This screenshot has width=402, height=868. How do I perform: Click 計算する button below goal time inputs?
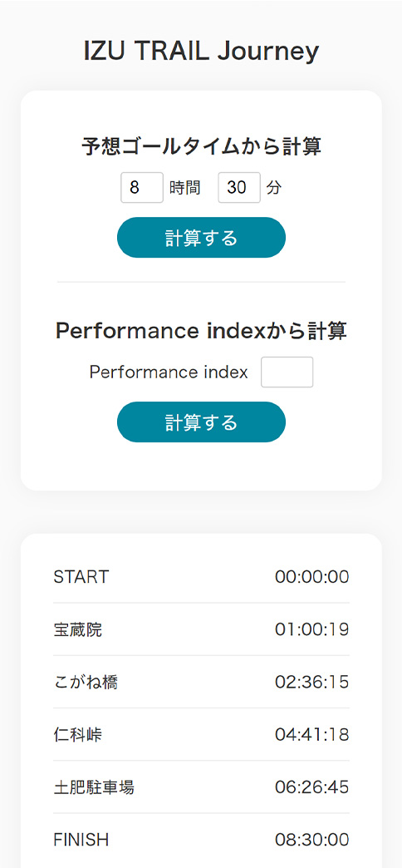201,238
